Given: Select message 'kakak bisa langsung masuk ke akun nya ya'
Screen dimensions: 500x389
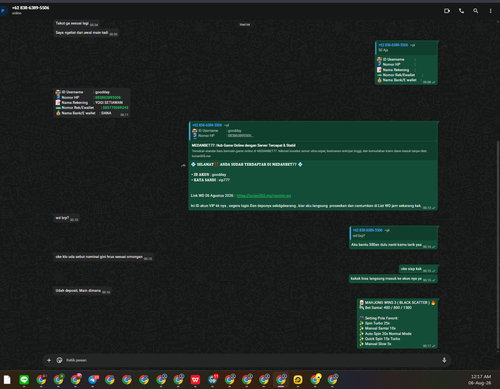Looking at the screenshot, I should coord(393,279).
